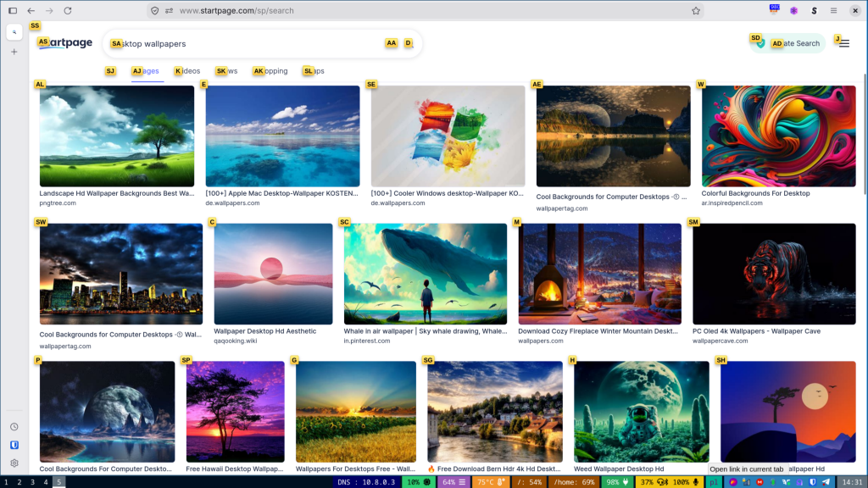The height and width of the screenshot is (488, 868).
Task: Open sunflower field Wallpapers For Desktops thumbnail
Action: point(356,412)
